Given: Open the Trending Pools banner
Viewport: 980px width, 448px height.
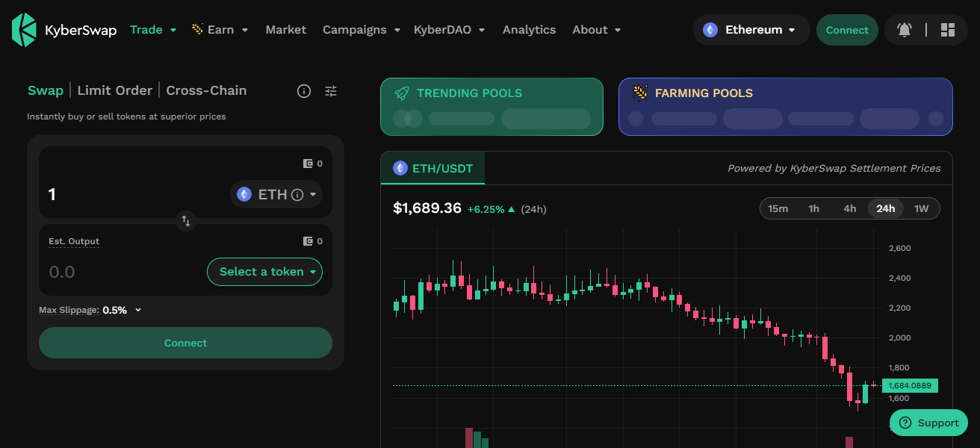Looking at the screenshot, I should tap(491, 107).
